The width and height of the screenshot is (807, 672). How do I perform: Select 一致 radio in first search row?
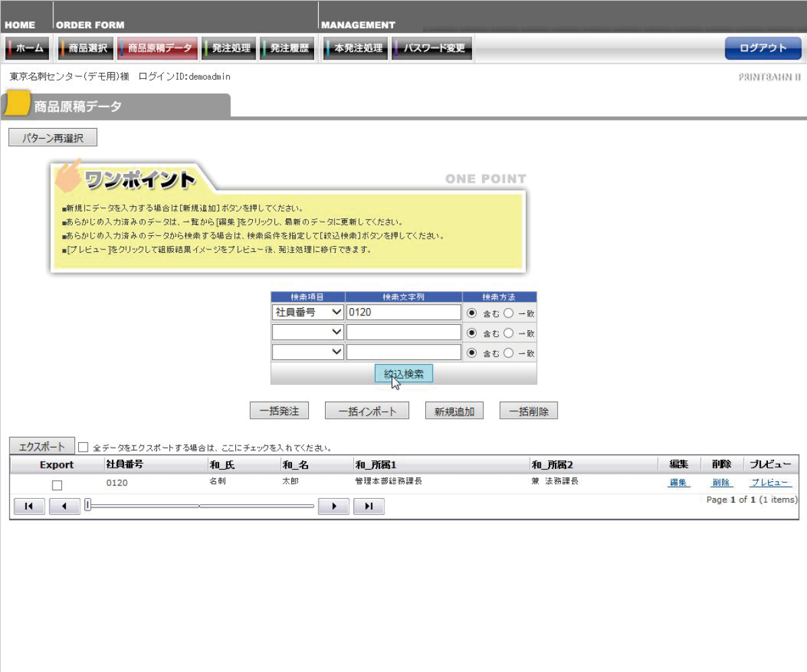(x=508, y=313)
